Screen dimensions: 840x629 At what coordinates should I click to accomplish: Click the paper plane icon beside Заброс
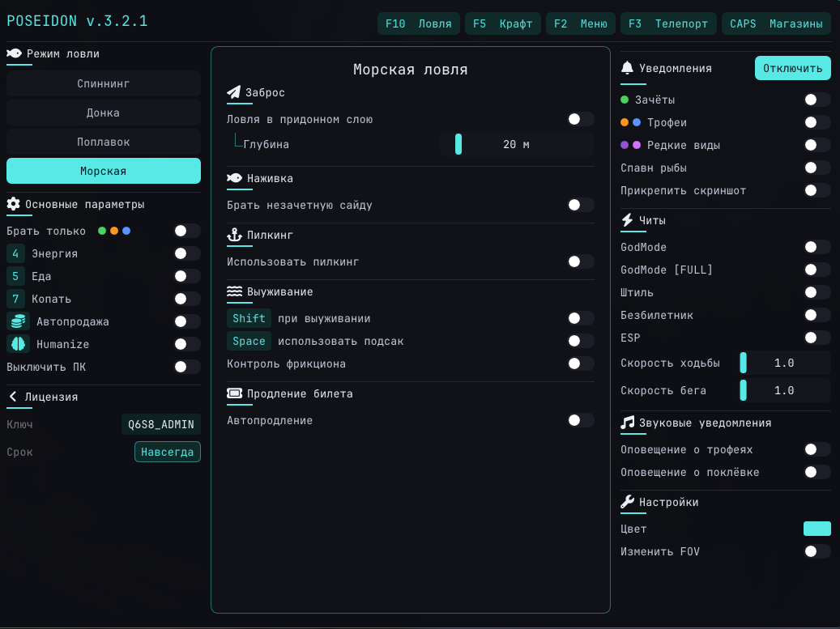233,92
